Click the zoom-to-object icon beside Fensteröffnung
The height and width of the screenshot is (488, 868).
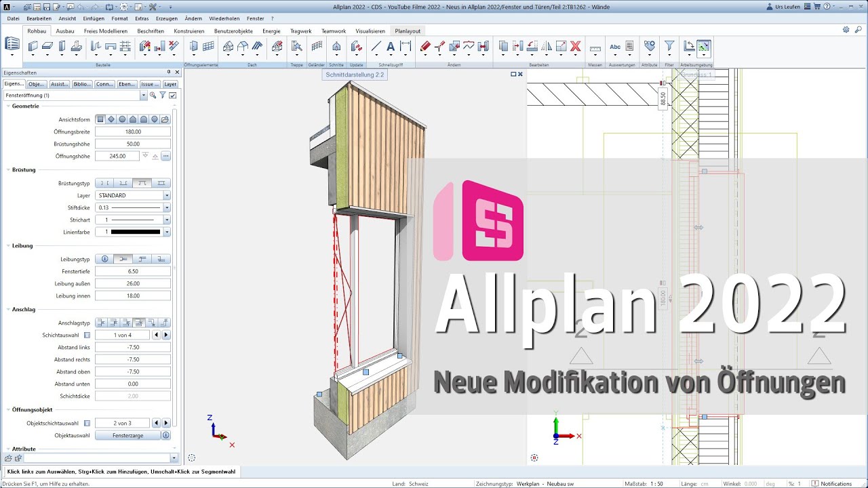pyautogui.click(x=153, y=96)
